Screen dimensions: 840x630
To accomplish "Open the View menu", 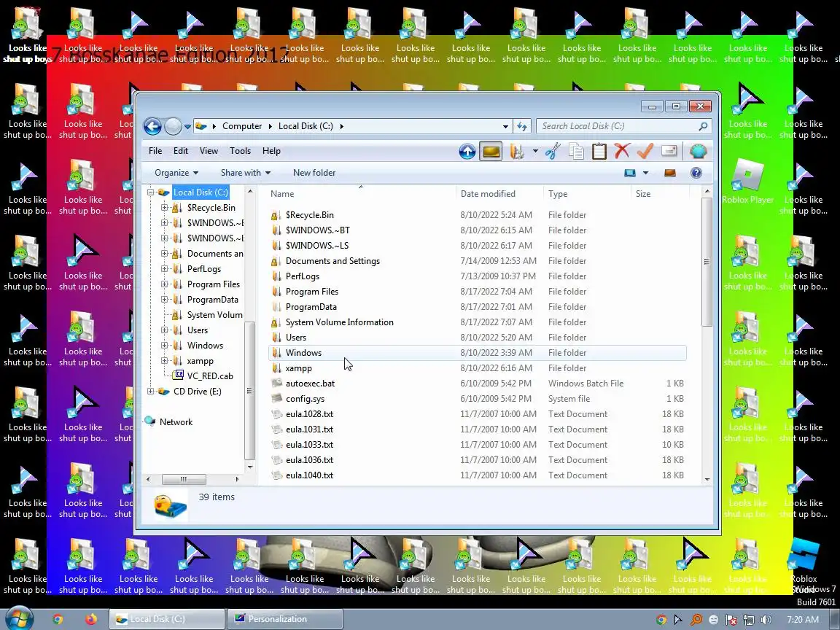I will pyautogui.click(x=209, y=151).
